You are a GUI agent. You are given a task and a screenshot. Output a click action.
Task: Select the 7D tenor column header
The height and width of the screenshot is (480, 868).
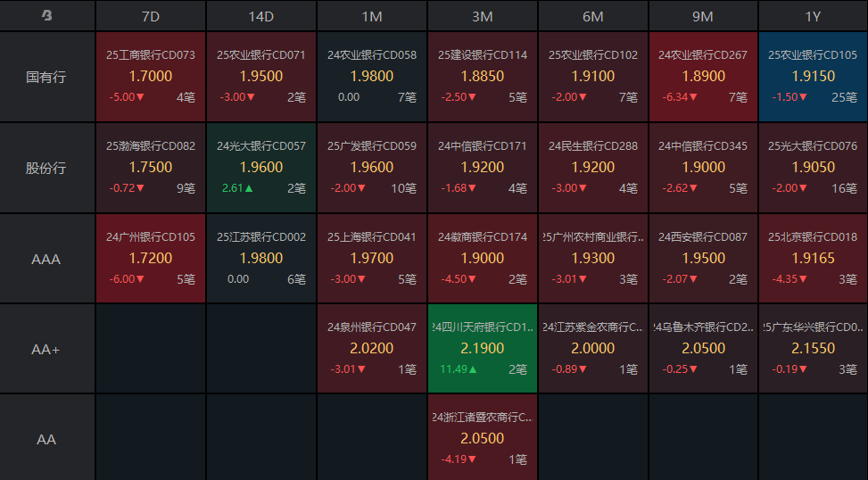tap(151, 16)
